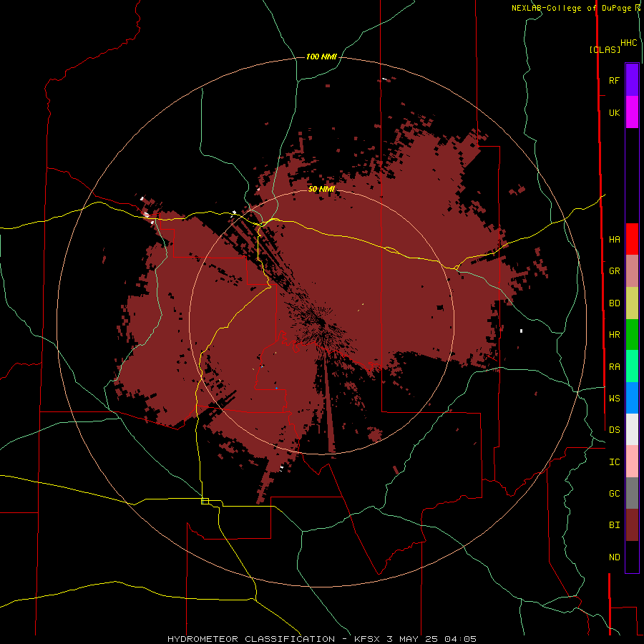Click the "RF" legend label
This screenshot has width=644, height=644.
pos(614,80)
